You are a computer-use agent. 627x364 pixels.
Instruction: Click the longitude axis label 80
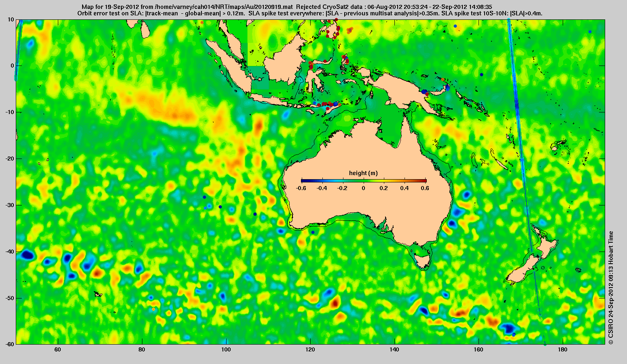142,349
